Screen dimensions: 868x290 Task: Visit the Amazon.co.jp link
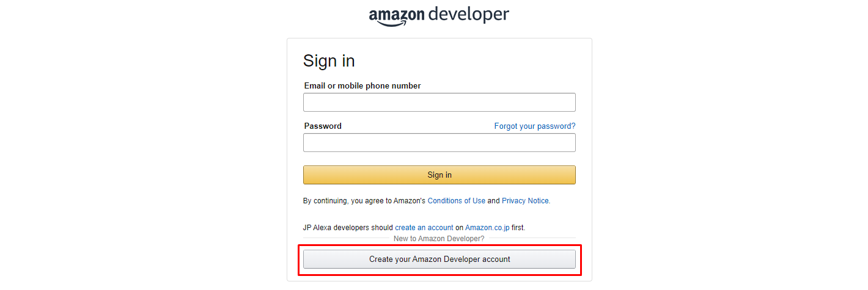[x=487, y=228]
